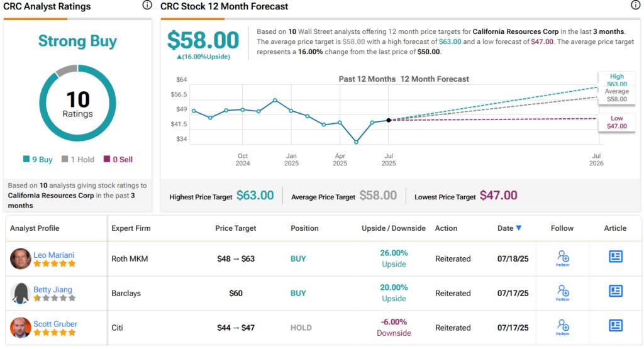Click Scott Gruber's profile photo
The height and width of the screenshot is (349, 644).
tap(21, 328)
